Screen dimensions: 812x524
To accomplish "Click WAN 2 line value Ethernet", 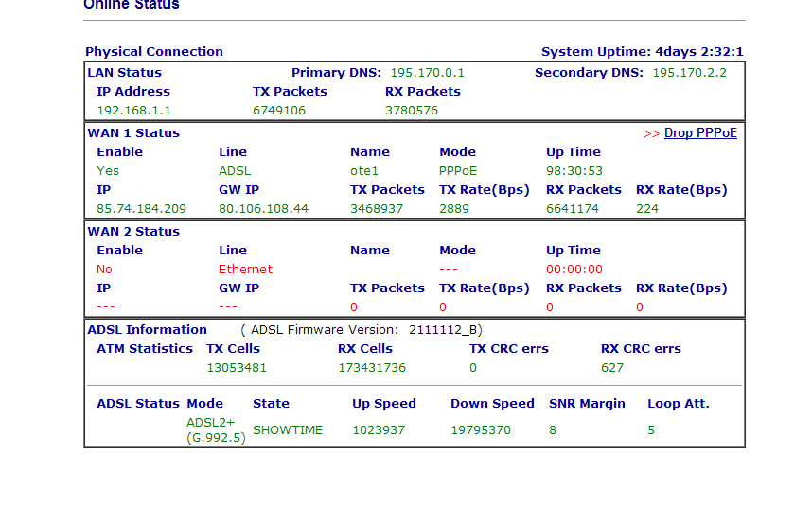I will 245,270.
